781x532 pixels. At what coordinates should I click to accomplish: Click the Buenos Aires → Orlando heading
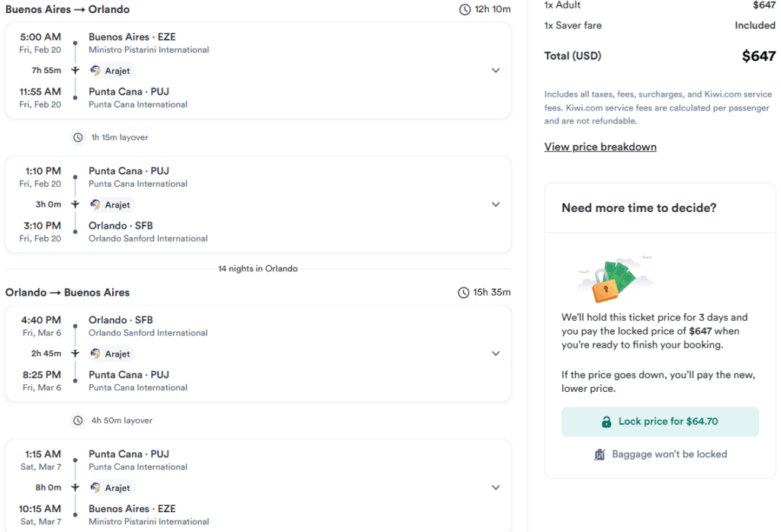68,10
